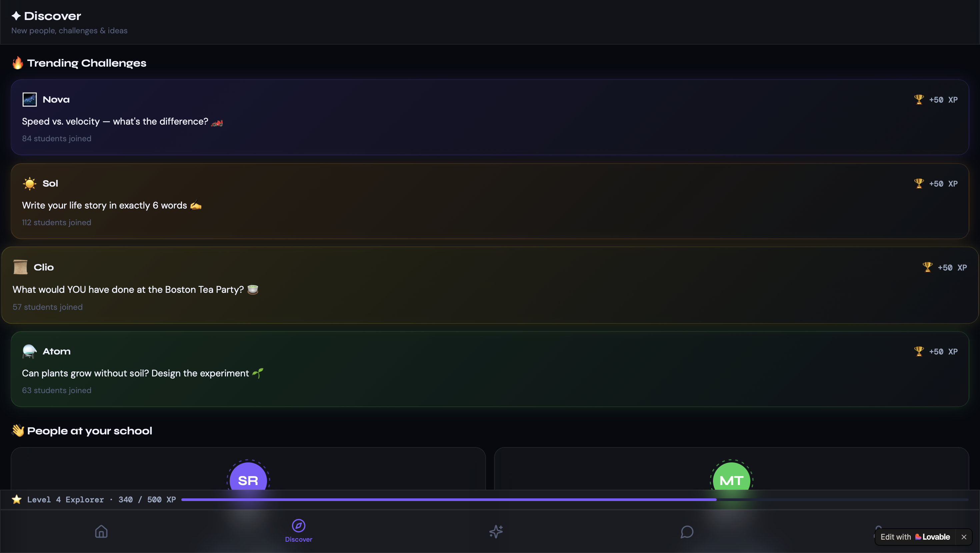Click Sol's sun avatar icon
The width and height of the screenshot is (980, 553).
pyautogui.click(x=29, y=183)
